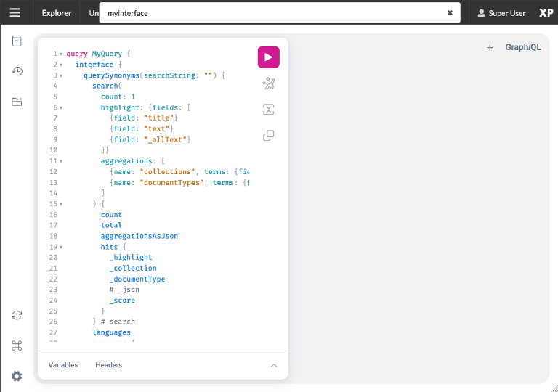Click the resize handle at the window corner
558x392 pixels.
point(554,388)
